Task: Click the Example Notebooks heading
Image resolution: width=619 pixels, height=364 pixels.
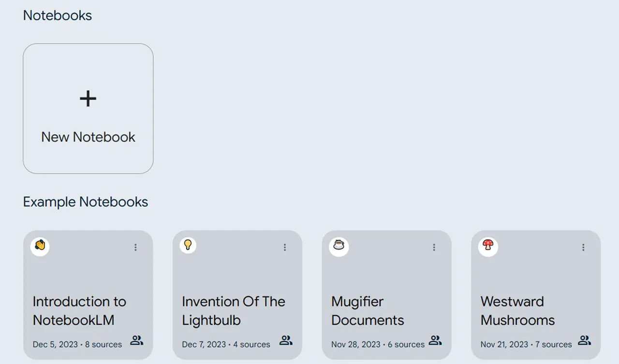Action: (85, 202)
